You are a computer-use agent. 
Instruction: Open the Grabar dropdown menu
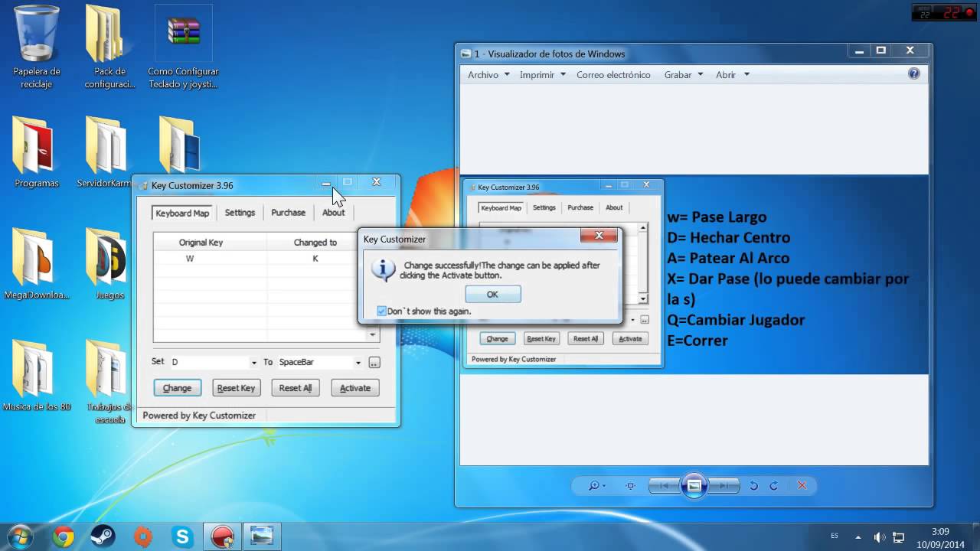point(683,75)
